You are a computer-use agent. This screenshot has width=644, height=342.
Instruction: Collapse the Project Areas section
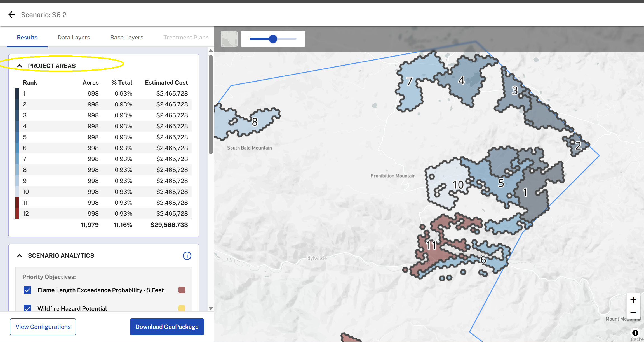point(20,66)
